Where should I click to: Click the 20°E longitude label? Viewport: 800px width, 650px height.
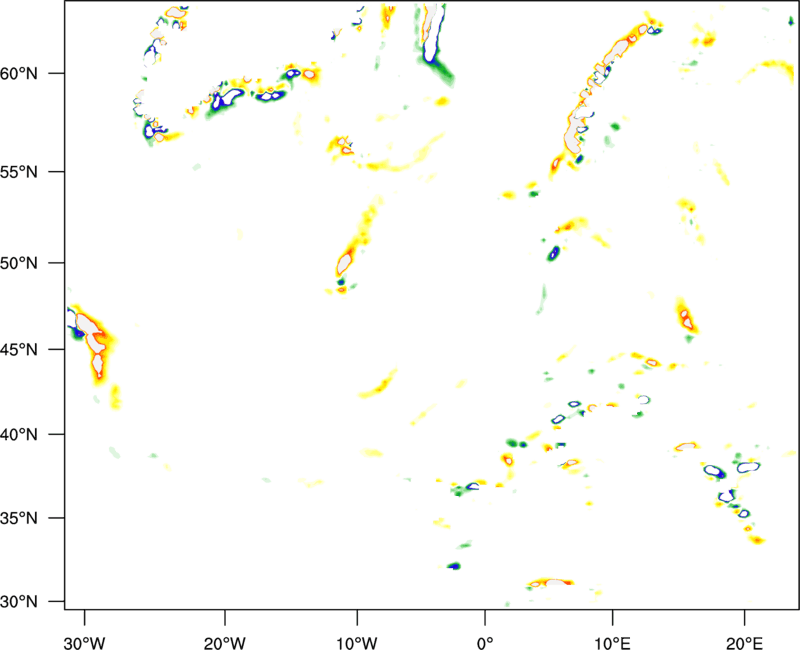(744, 643)
